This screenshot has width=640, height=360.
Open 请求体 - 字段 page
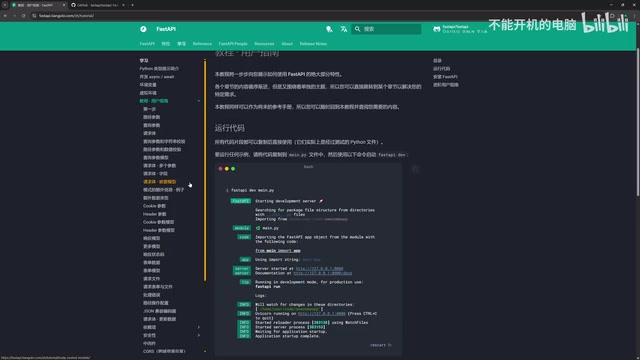[x=156, y=173]
